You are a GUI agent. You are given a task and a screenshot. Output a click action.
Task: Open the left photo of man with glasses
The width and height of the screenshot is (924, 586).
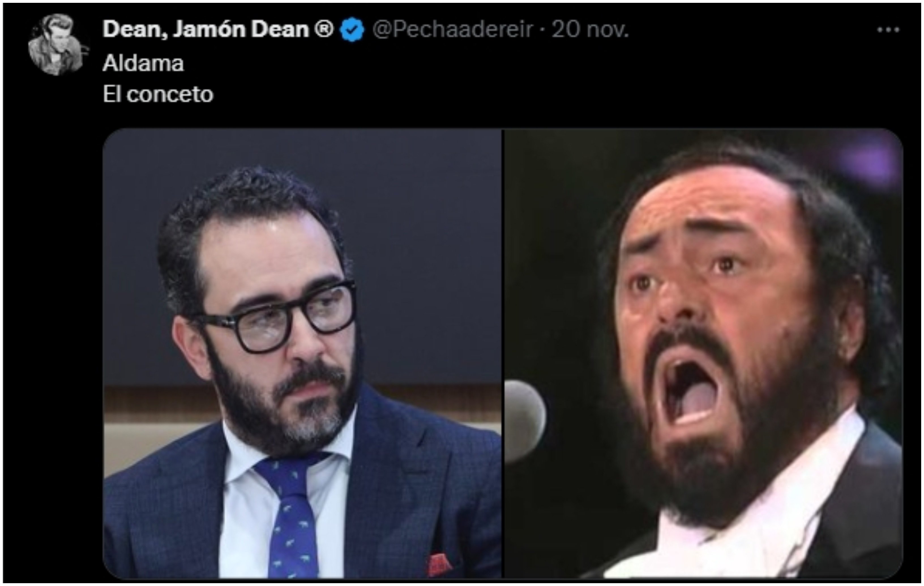coord(302,353)
